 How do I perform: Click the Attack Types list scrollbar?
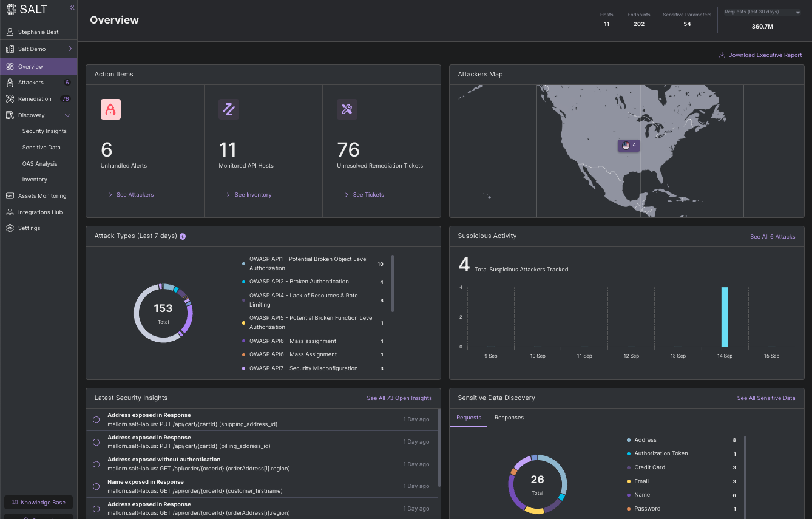point(393,283)
